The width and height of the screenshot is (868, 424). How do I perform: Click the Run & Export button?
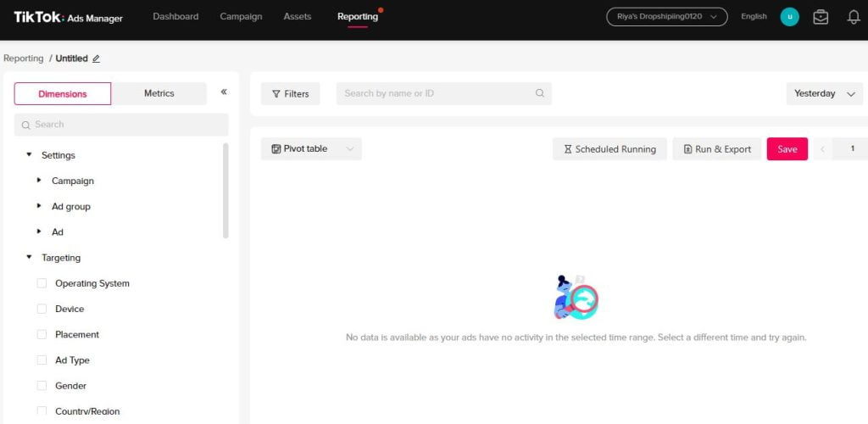coord(716,149)
